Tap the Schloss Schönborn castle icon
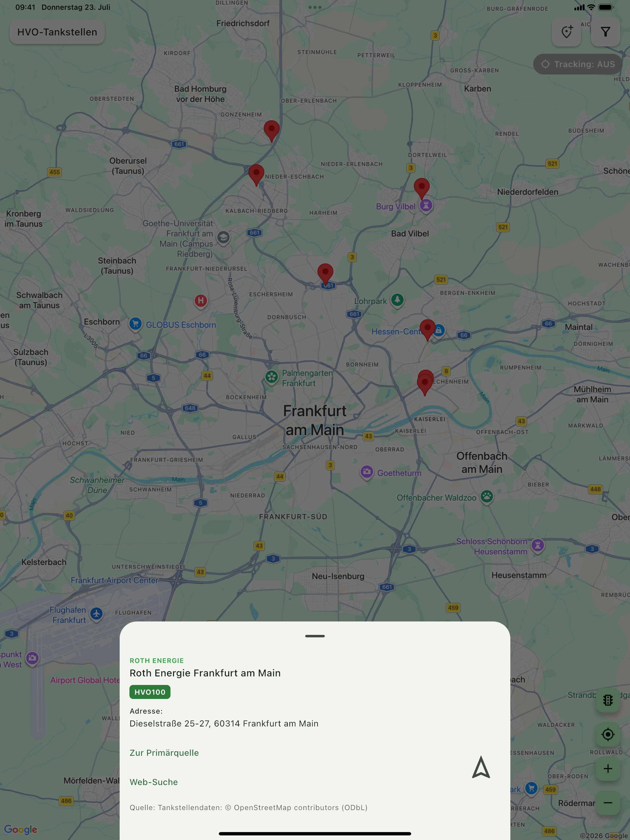Viewport: 630px width, 840px height. tap(537, 546)
